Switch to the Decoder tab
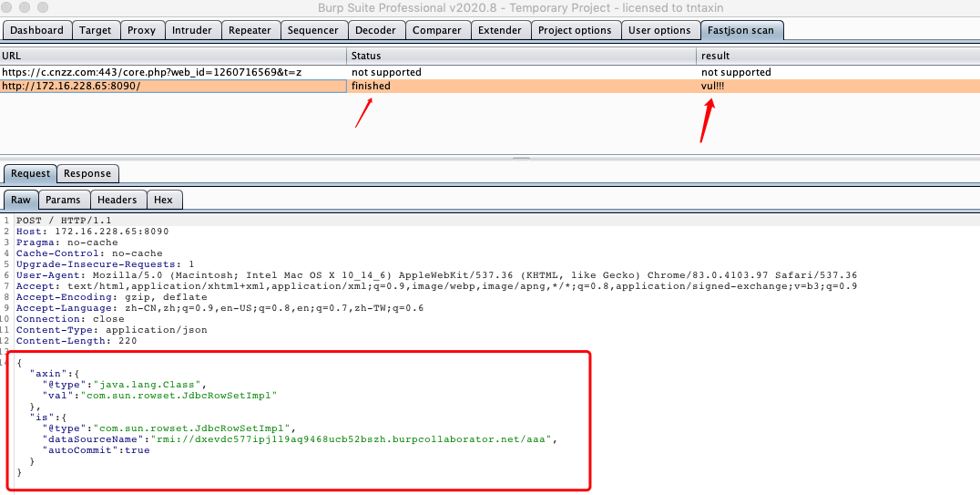Image resolution: width=980 pixels, height=495 pixels. (375, 30)
